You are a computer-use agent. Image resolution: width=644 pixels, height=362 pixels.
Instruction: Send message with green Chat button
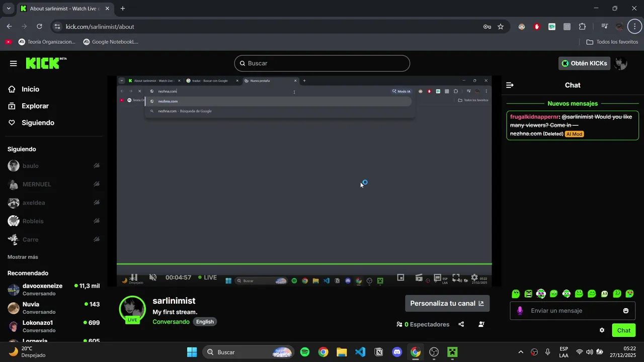tap(624, 330)
